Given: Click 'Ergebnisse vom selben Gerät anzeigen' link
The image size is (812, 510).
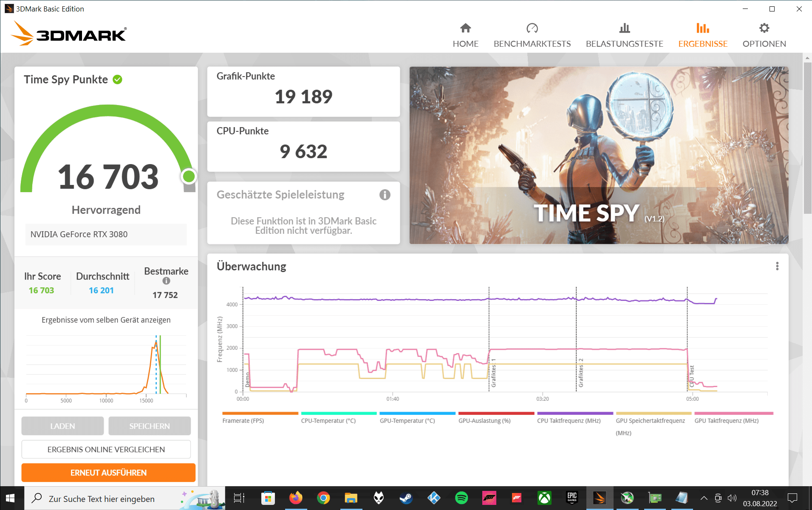Looking at the screenshot, I should [106, 320].
